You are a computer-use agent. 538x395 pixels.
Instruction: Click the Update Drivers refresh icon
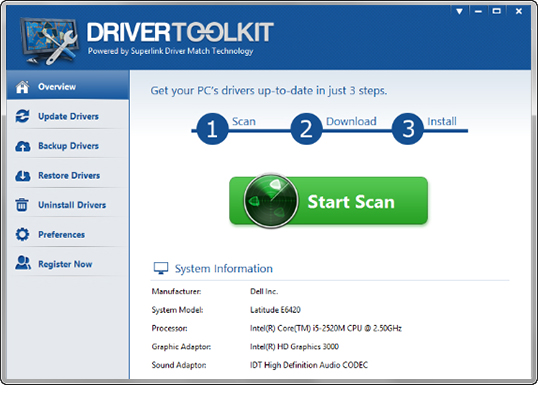click(x=22, y=116)
